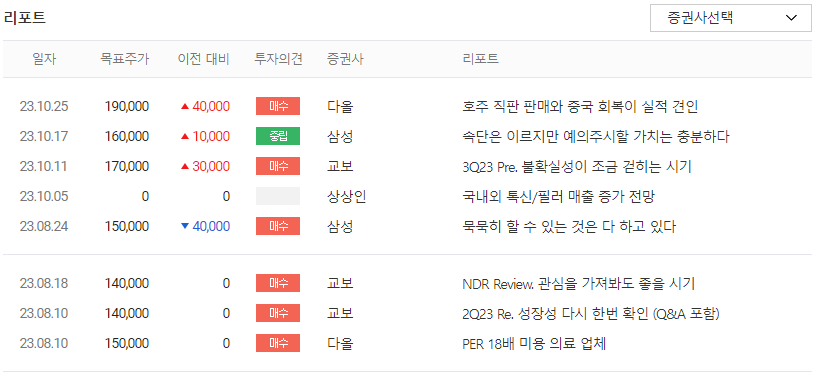Click the blank opinion badge for 상상인
823x383 pixels.
pyautogui.click(x=278, y=196)
